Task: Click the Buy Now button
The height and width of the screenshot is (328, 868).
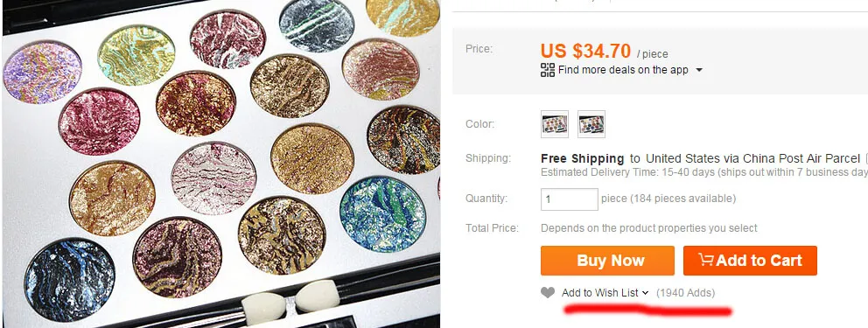Action: [x=607, y=261]
